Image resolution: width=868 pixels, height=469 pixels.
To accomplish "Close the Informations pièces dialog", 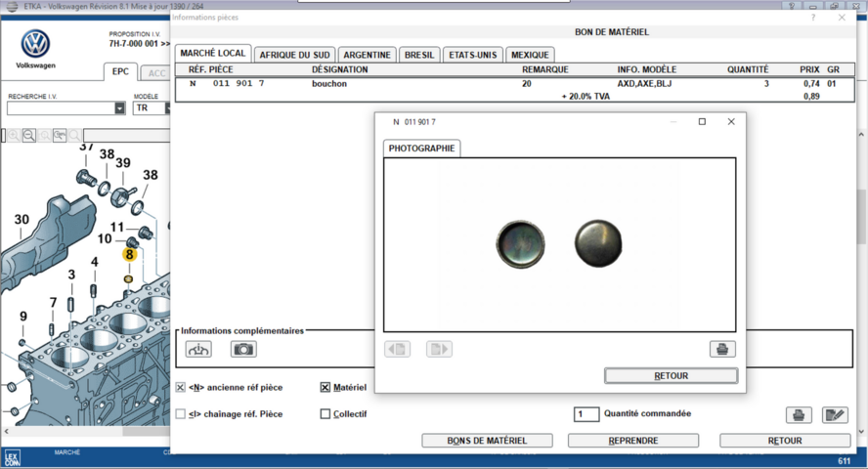I will (842, 18).
